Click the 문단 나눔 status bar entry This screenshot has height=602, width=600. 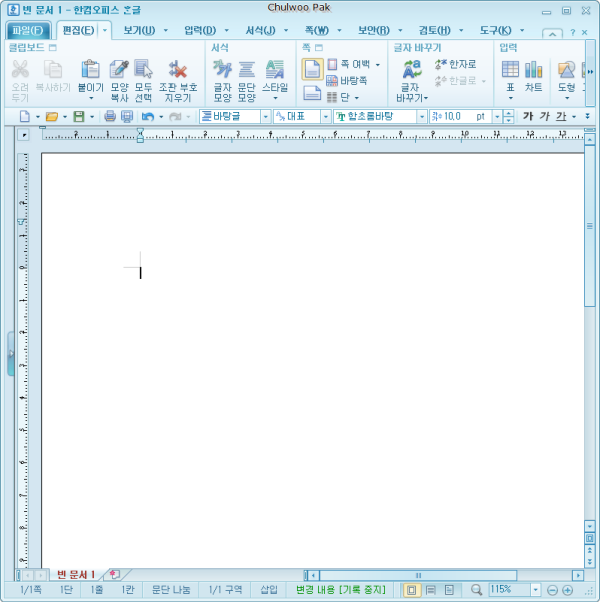point(171,589)
